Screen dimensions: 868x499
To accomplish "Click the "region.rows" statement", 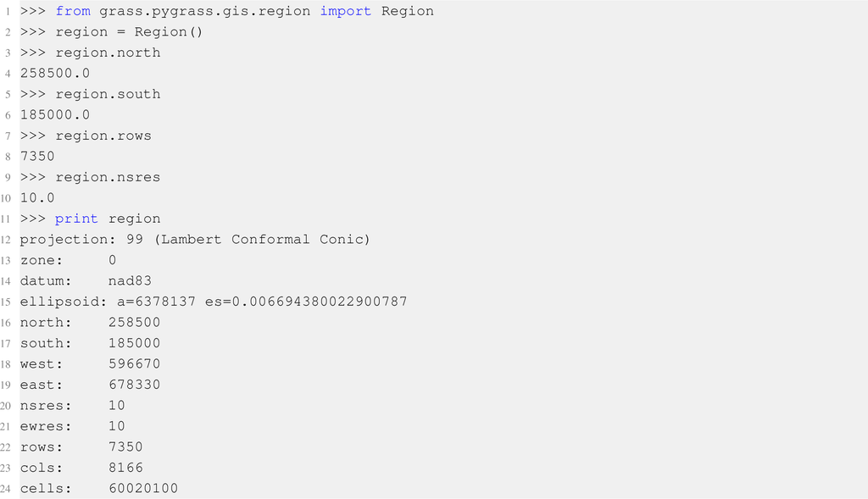I will point(103,136).
